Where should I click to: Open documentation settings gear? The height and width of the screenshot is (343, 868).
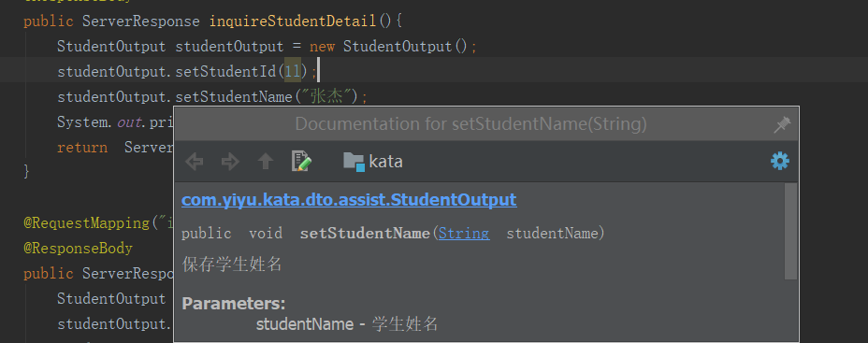click(780, 162)
